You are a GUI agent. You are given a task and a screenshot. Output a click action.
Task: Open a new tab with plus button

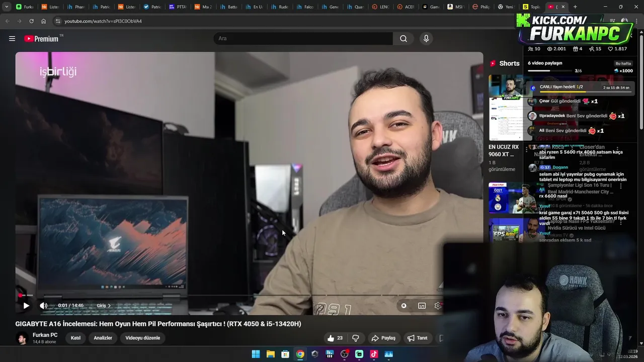click(575, 7)
